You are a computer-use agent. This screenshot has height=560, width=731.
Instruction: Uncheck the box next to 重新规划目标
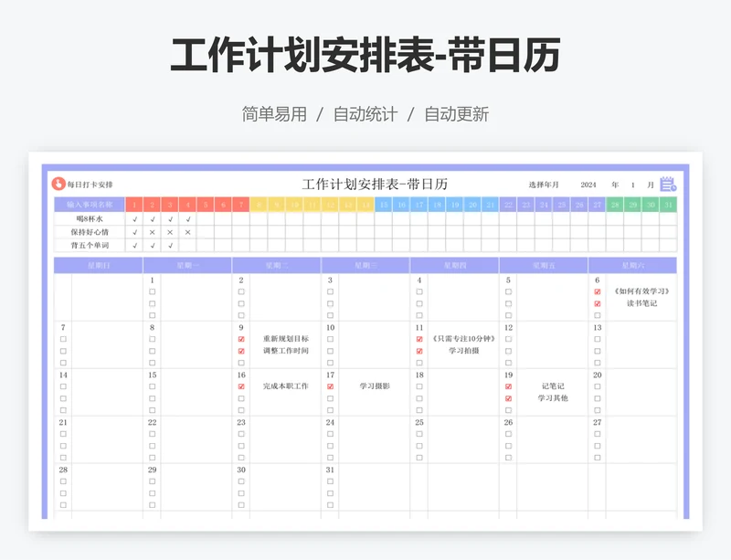241,339
